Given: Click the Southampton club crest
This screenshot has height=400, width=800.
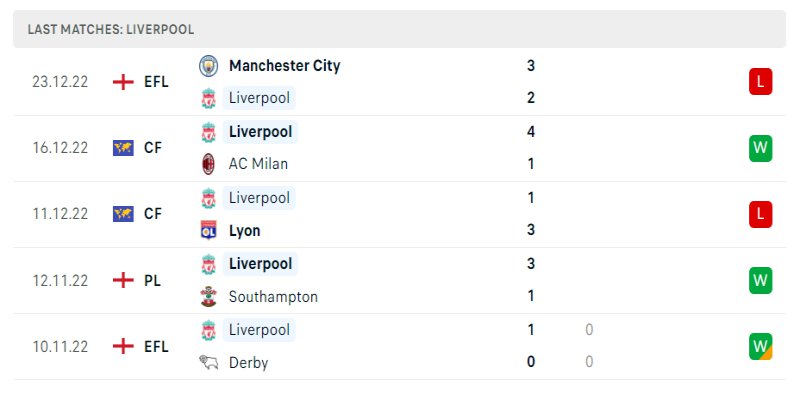Looking at the screenshot, I should [x=208, y=296].
